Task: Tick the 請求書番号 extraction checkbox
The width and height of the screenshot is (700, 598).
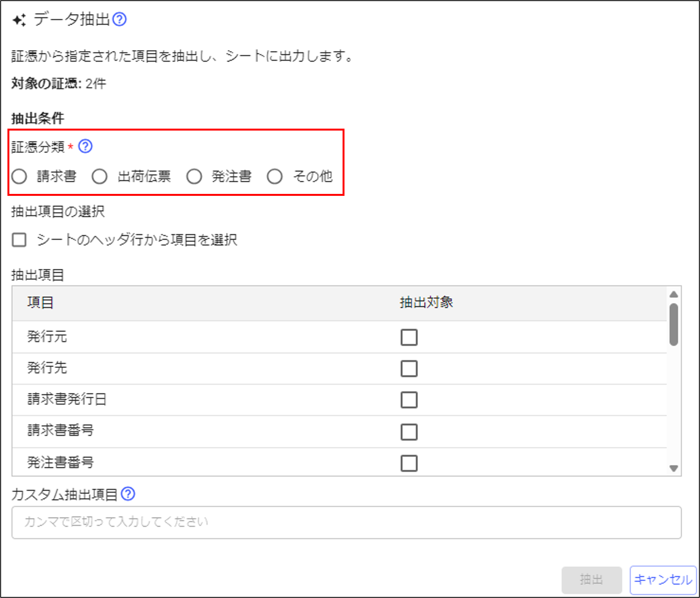Action: coord(409,432)
